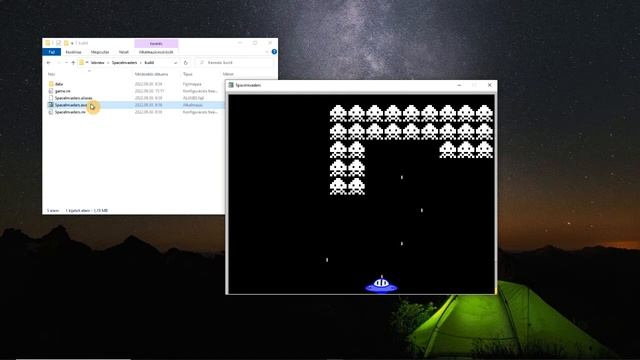Minimize the SpaceInvaders game window
This screenshot has width=640, height=360.
[459, 85]
